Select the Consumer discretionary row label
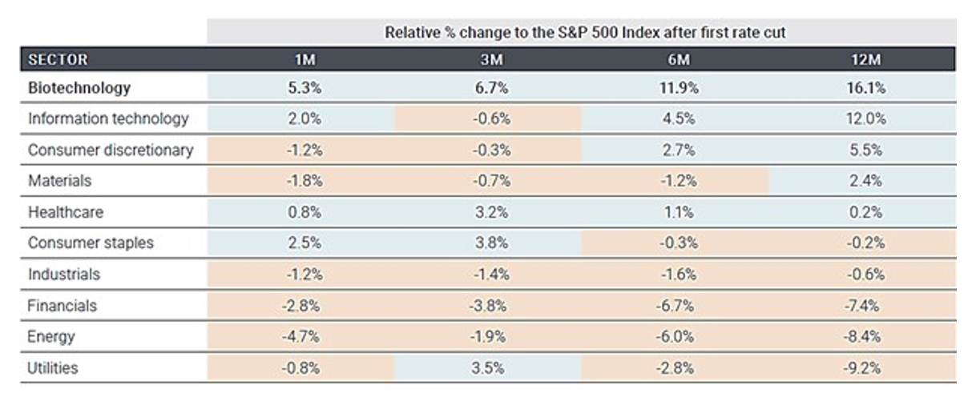This screenshot has height=401, width=980. click(x=111, y=150)
